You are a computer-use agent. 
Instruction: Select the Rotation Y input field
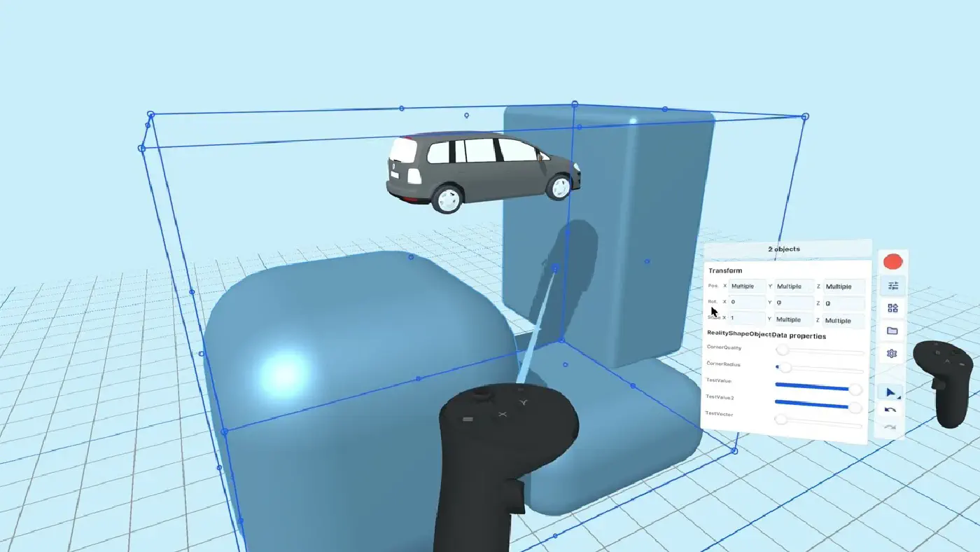[794, 303]
